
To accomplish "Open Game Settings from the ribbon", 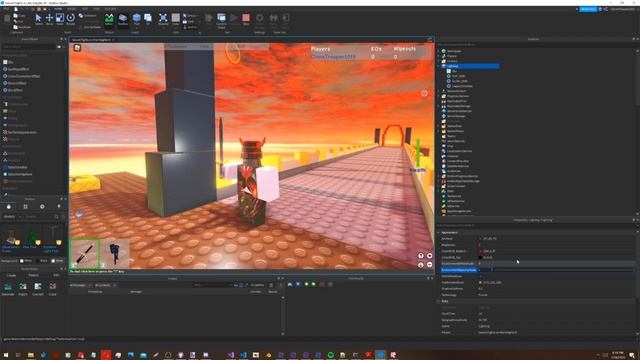I will click(x=260, y=19).
